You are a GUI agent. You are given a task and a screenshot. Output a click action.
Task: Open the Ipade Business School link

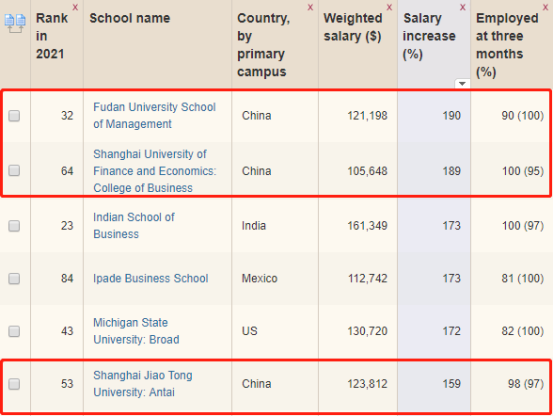pos(151,279)
